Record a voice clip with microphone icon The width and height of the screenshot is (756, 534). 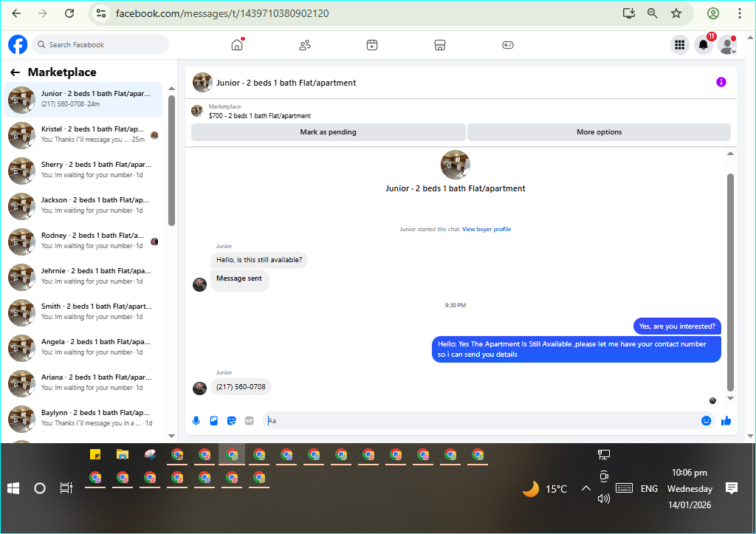pyautogui.click(x=196, y=421)
